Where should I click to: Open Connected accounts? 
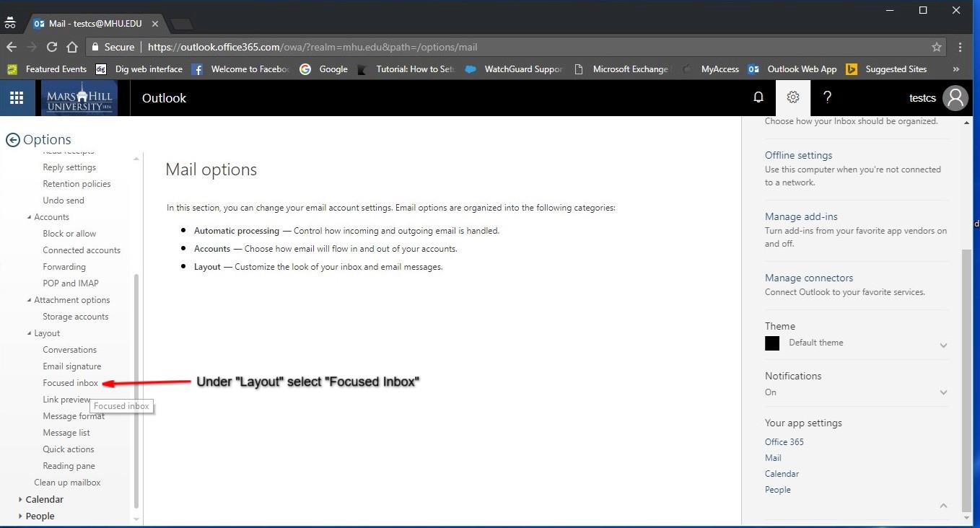pyautogui.click(x=82, y=250)
